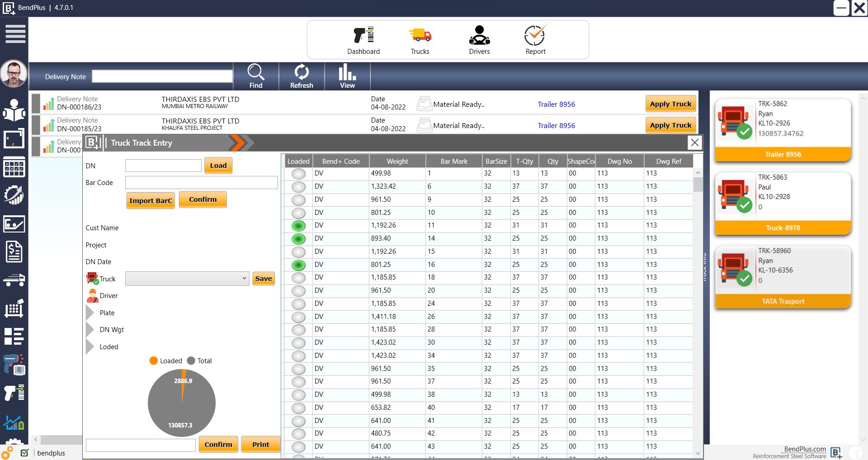
Task: Toggle the Loaded radio for Bar Mark 1
Action: tap(298, 173)
